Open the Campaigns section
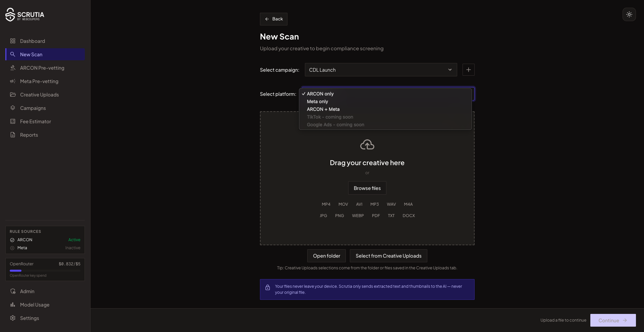This screenshot has width=644, height=332. tap(45, 108)
